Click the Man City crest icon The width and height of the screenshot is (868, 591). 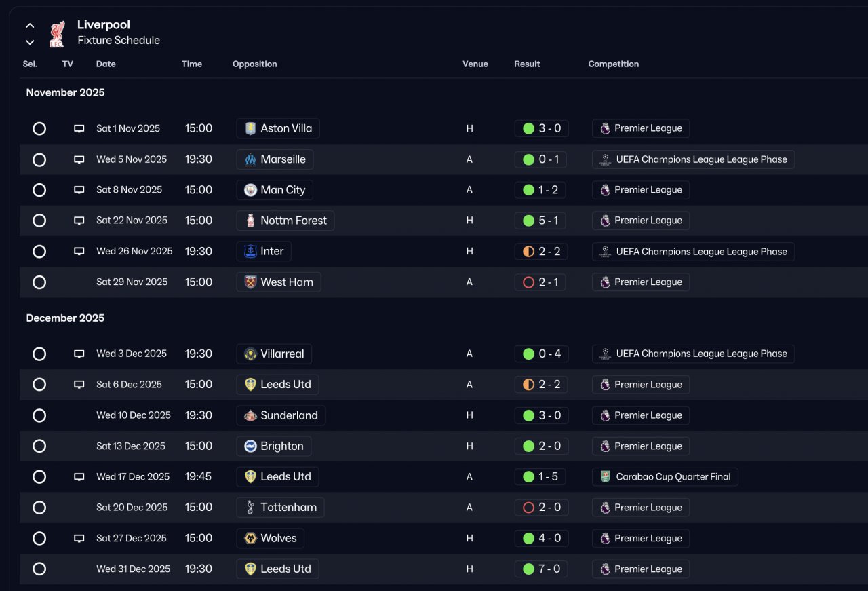click(250, 190)
